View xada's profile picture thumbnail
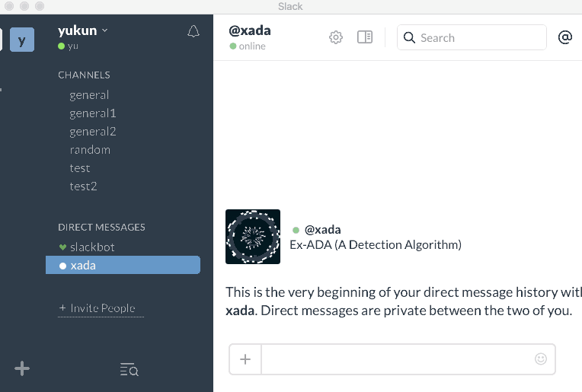This screenshot has height=392, width=582. pos(253,237)
